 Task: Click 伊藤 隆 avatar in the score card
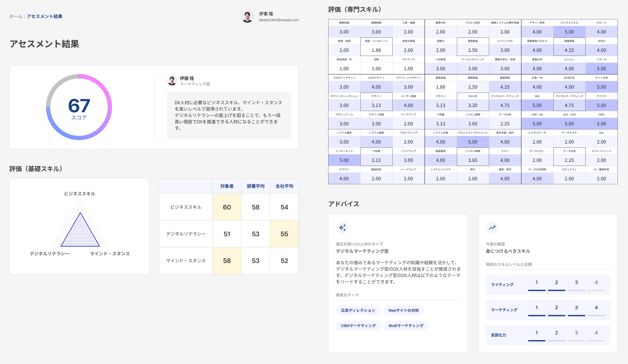click(x=172, y=81)
